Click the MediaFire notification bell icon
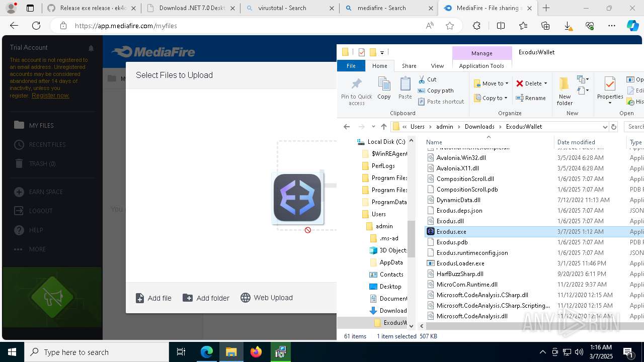This screenshot has width=644, height=362. coord(91,48)
